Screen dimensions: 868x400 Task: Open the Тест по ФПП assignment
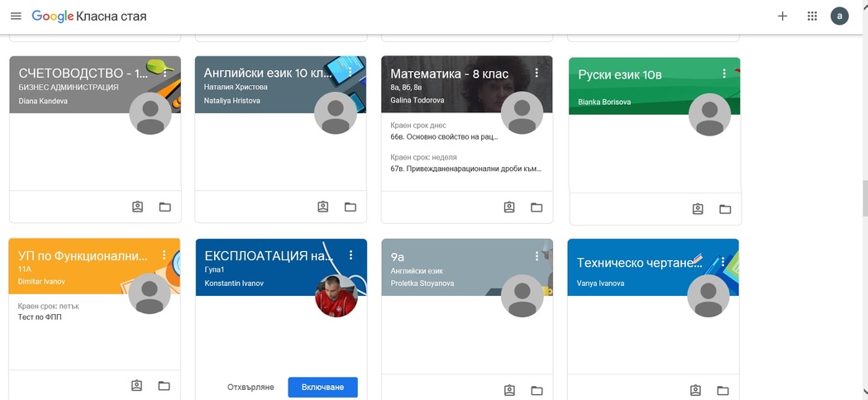[40, 317]
